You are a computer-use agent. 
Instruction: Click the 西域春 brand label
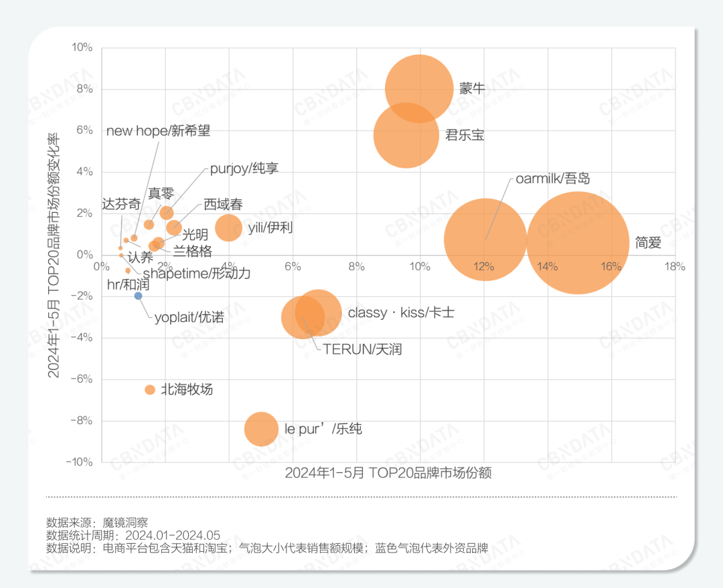coord(223,205)
